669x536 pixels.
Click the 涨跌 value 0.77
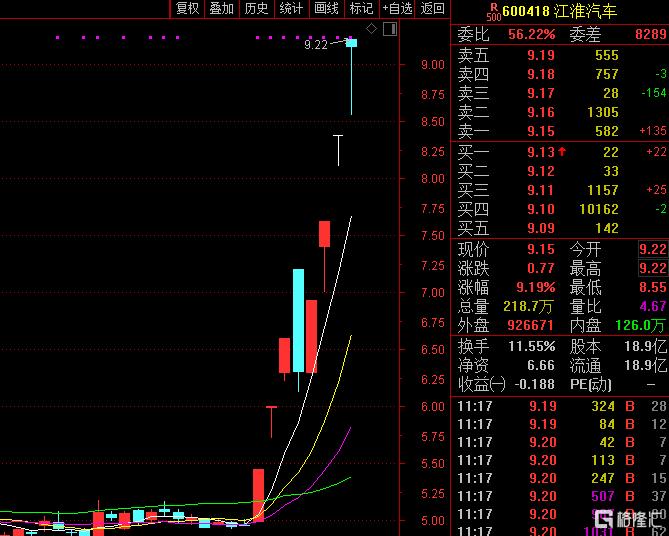pyautogui.click(x=541, y=268)
